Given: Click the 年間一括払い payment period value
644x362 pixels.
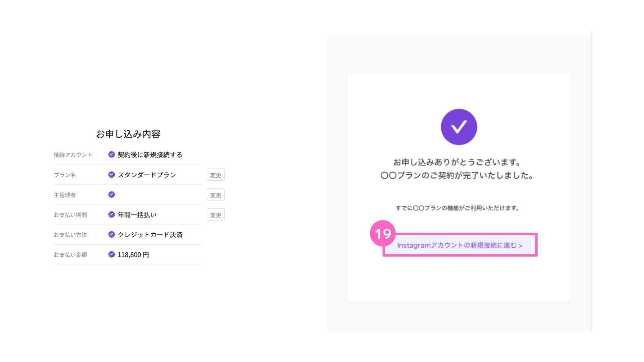Looking at the screenshot, I should tap(137, 215).
